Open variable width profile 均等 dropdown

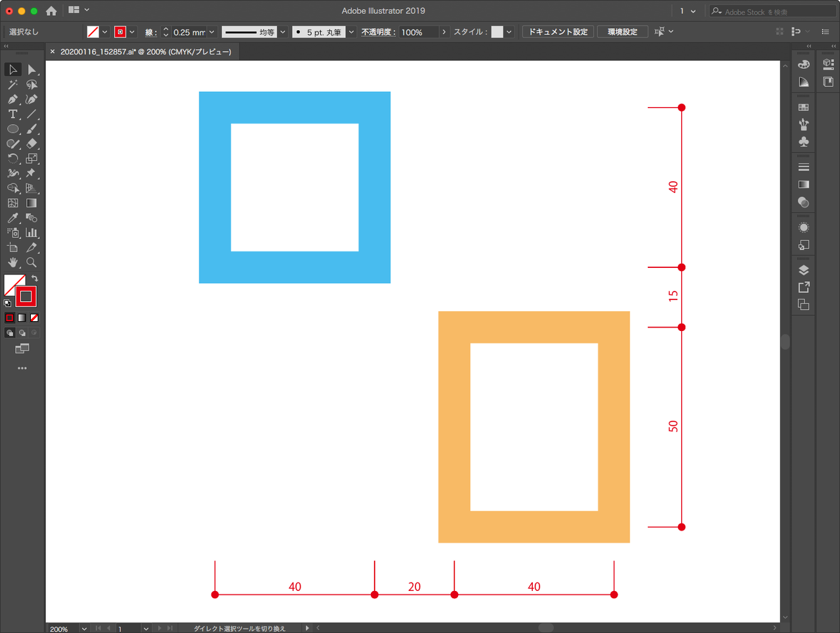pyautogui.click(x=283, y=32)
